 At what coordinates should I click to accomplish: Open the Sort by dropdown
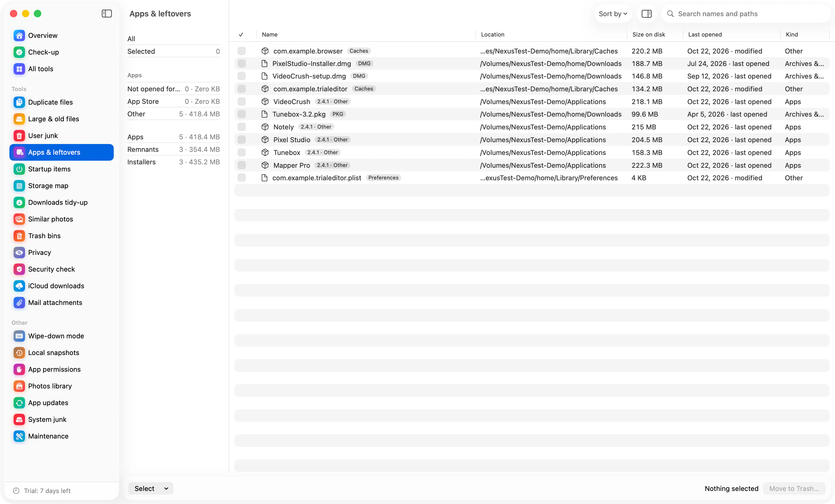[613, 14]
